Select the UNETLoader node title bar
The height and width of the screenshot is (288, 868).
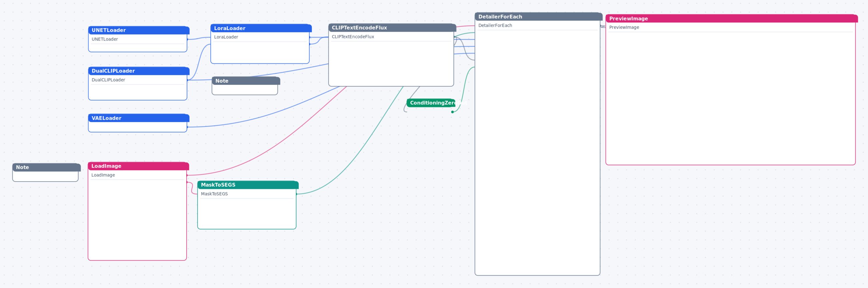[139, 30]
